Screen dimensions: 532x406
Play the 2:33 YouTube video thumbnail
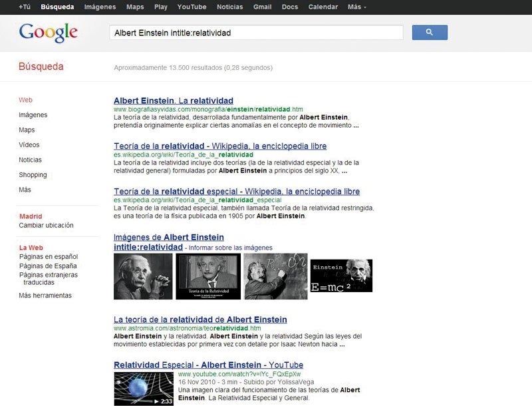point(144,389)
